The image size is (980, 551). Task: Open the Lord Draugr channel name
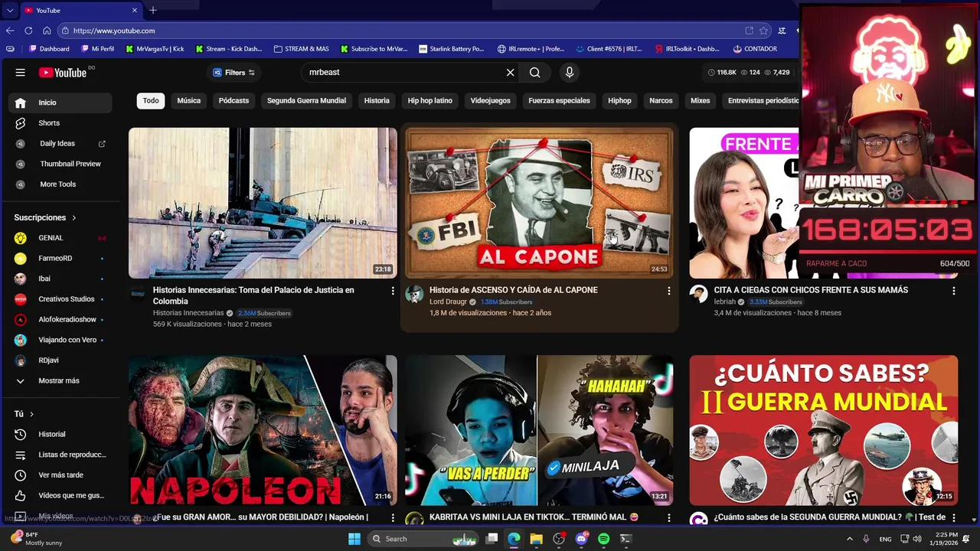tap(448, 302)
